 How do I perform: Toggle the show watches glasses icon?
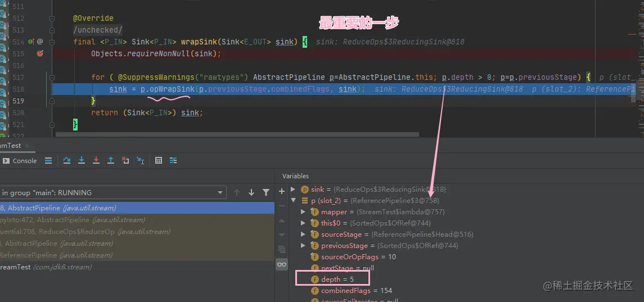[282, 264]
